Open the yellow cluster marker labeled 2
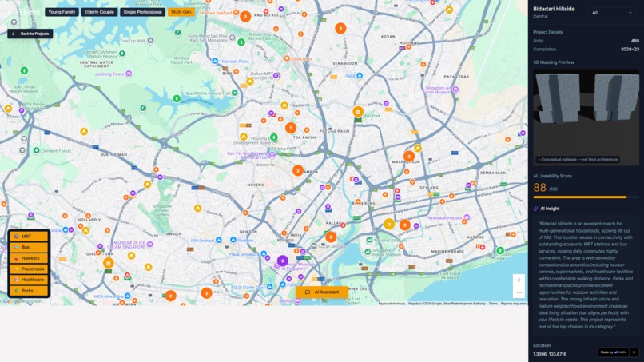Image resolution: width=644 pixels, height=362 pixels. 389,224
